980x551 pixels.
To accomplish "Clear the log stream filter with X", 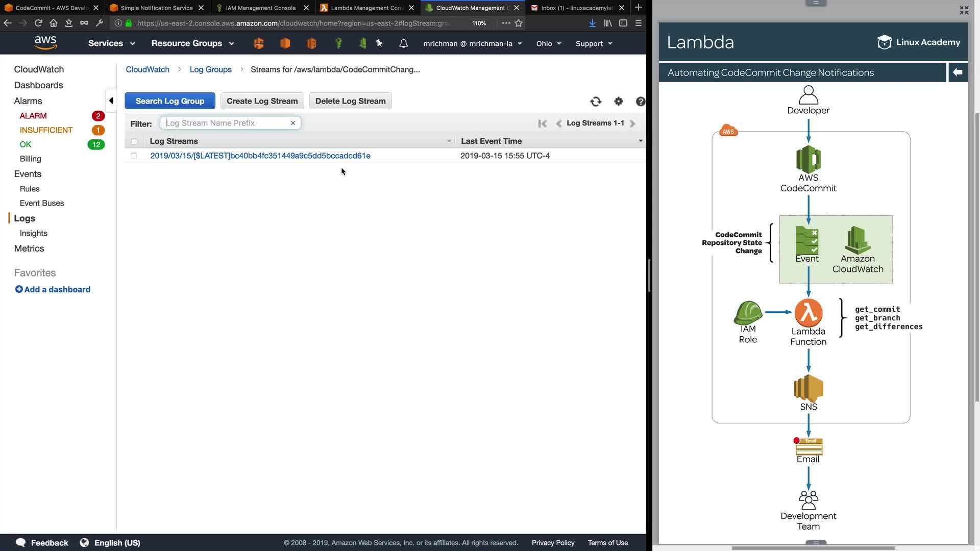I will [293, 123].
